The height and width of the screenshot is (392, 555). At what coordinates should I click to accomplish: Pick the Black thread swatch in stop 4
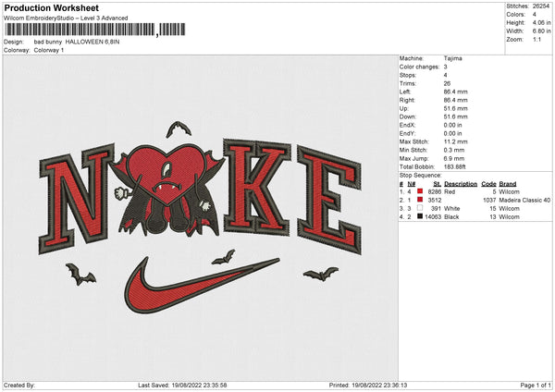point(420,216)
